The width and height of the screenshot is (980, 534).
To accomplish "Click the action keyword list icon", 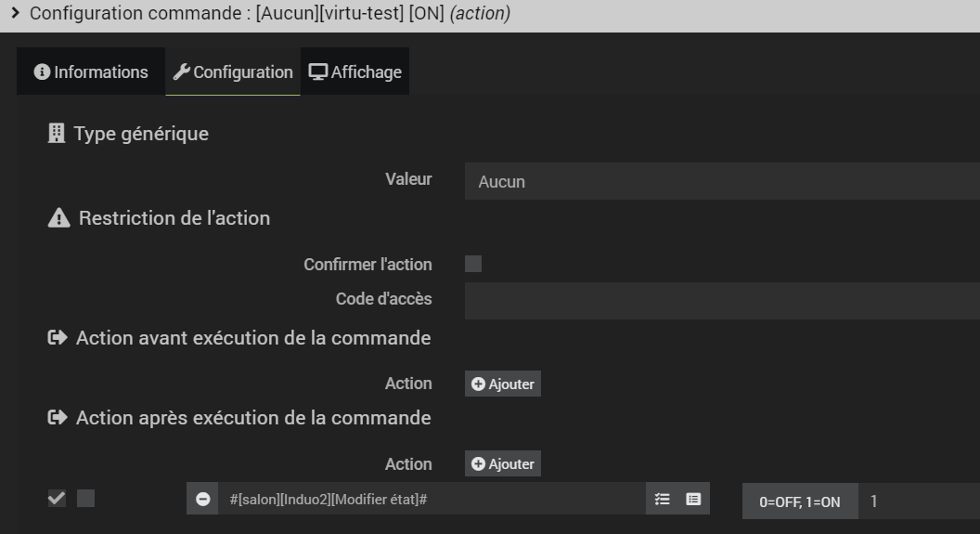I will pyautogui.click(x=662, y=499).
